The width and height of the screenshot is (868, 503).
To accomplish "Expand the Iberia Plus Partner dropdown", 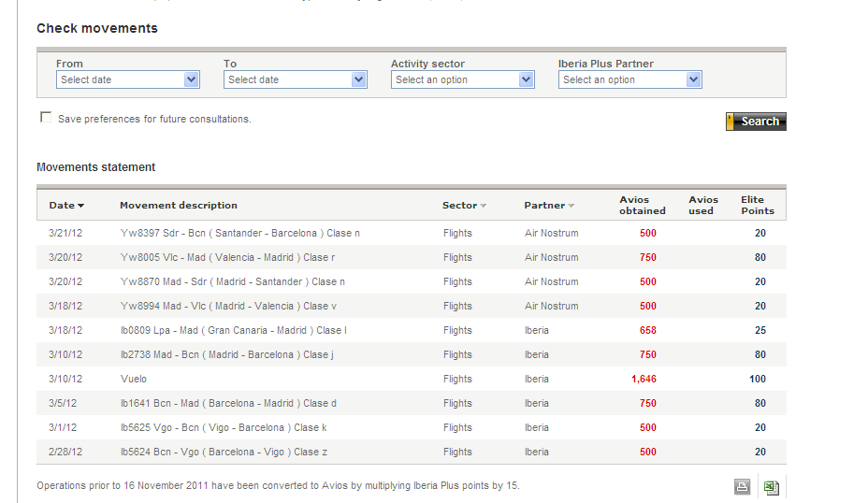I will (693, 80).
